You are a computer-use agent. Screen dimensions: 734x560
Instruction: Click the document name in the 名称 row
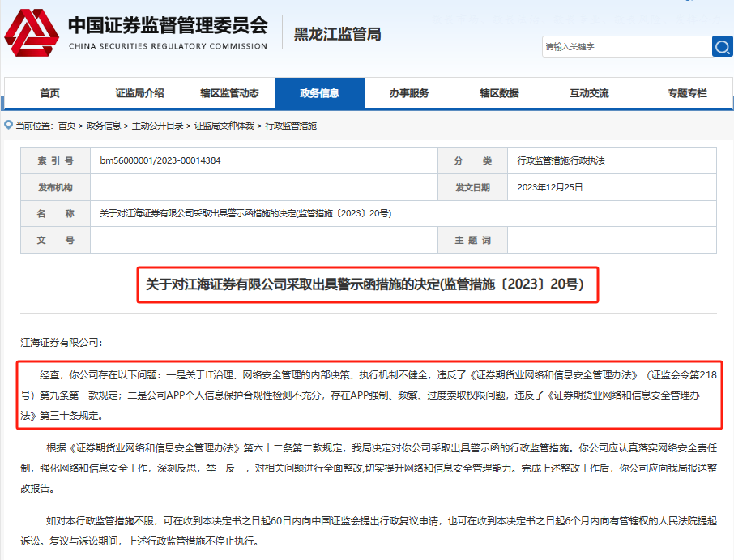coord(245,213)
